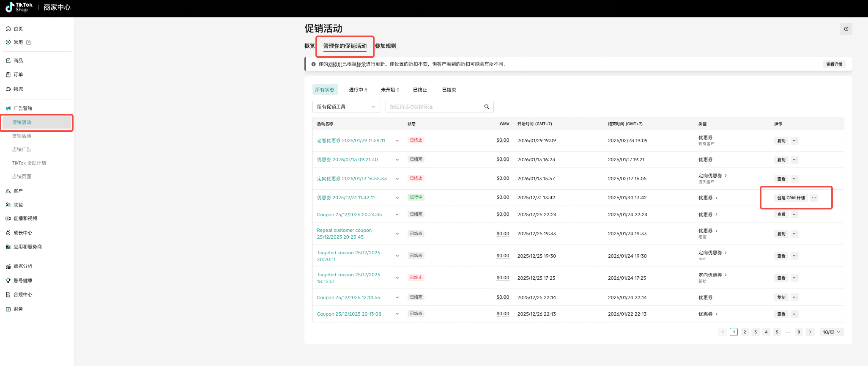868x366 pixels.
Task: Switch to the 叠加规则 tab
Action: 386,46
